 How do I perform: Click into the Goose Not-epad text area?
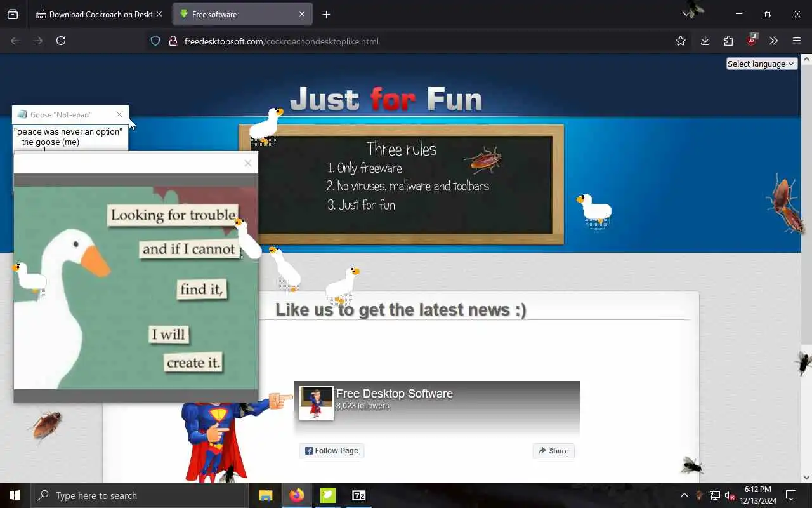click(70, 138)
